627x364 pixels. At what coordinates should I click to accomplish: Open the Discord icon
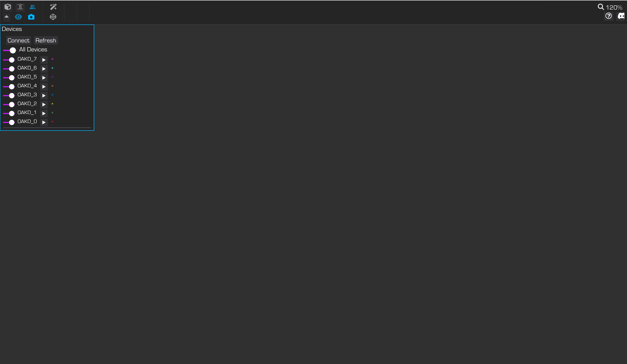pos(621,16)
